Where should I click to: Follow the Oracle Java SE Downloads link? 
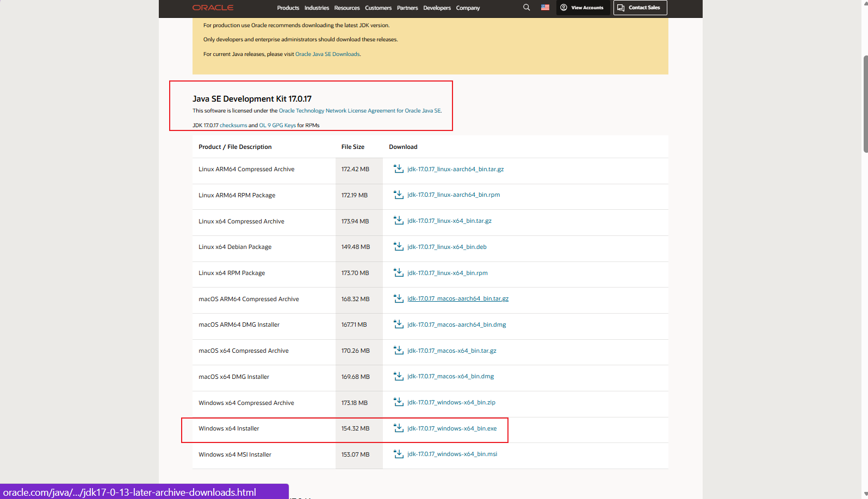click(x=327, y=54)
